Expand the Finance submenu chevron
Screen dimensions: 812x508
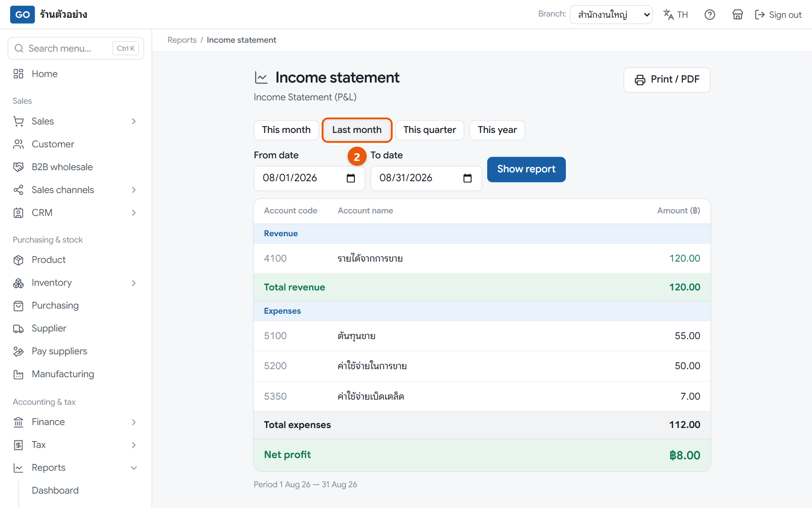134,422
